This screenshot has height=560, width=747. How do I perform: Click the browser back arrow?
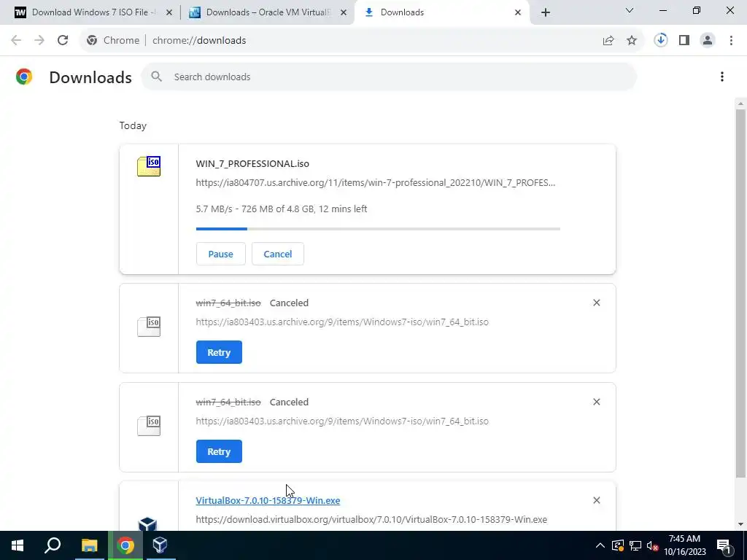click(16, 41)
